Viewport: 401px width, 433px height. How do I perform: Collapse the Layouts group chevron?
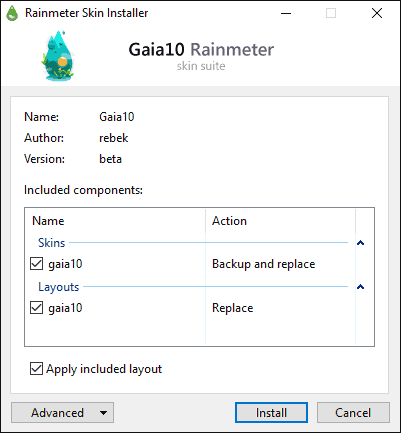coord(360,287)
